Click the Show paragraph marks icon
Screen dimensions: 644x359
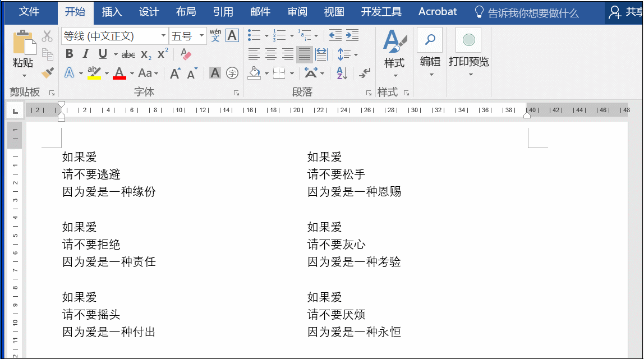tap(364, 73)
